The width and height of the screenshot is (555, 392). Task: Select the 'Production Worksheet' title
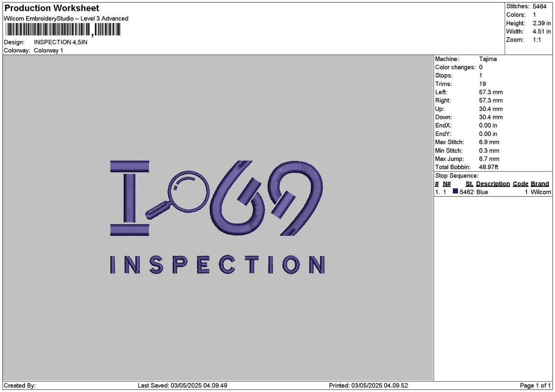click(52, 8)
